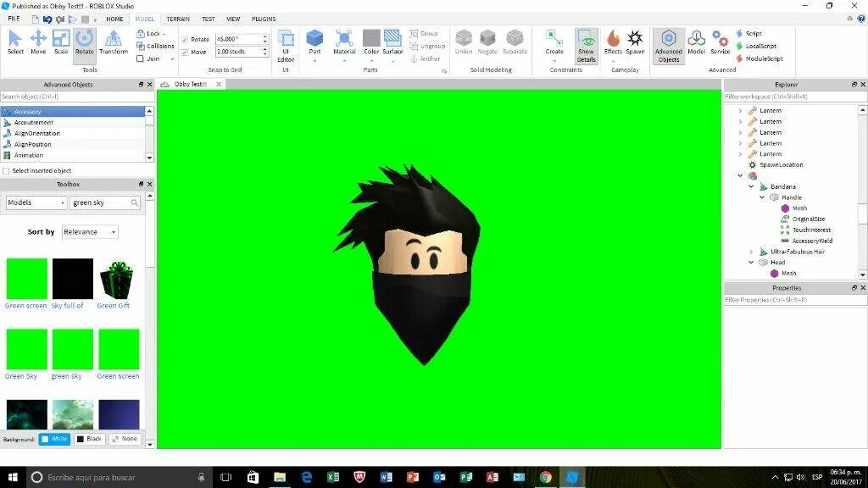Image resolution: width=868 pixels, height=488 pixels.
Task: Set toolbox background to White
Action: click(x=54, y=439)
